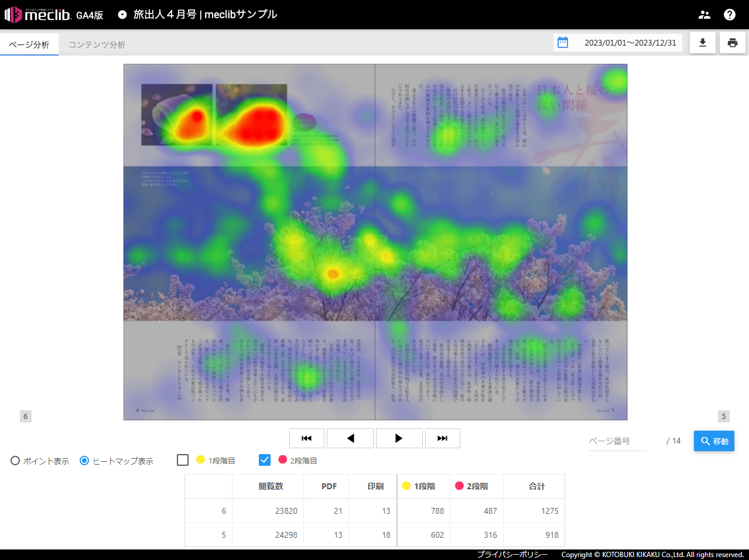Image resolution: width=749 pixels, height=560 pixels.
Task: Click the ページ番号 input field
Action: point(617,441)
